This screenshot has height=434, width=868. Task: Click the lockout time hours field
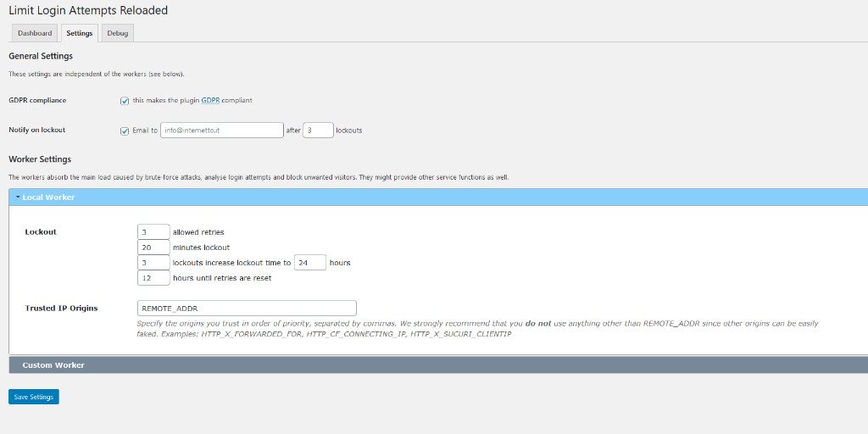310,263
